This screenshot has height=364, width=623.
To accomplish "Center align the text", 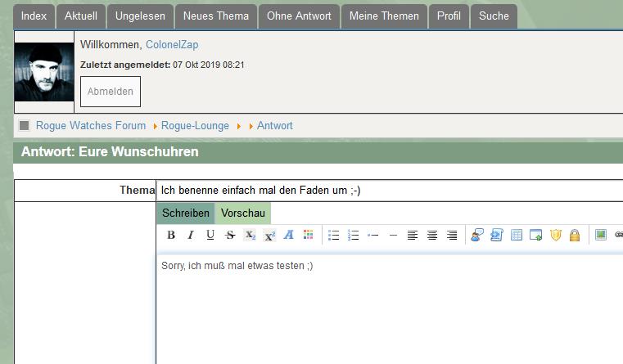I will click(432, 236).
